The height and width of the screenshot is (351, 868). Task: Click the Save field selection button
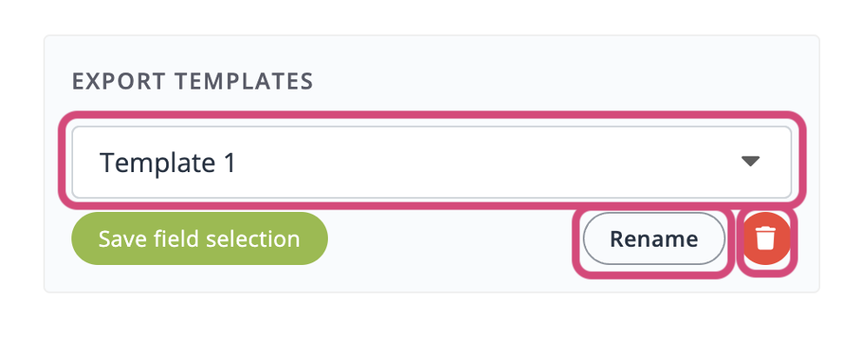pyautogui.click(x=199, y=238)
